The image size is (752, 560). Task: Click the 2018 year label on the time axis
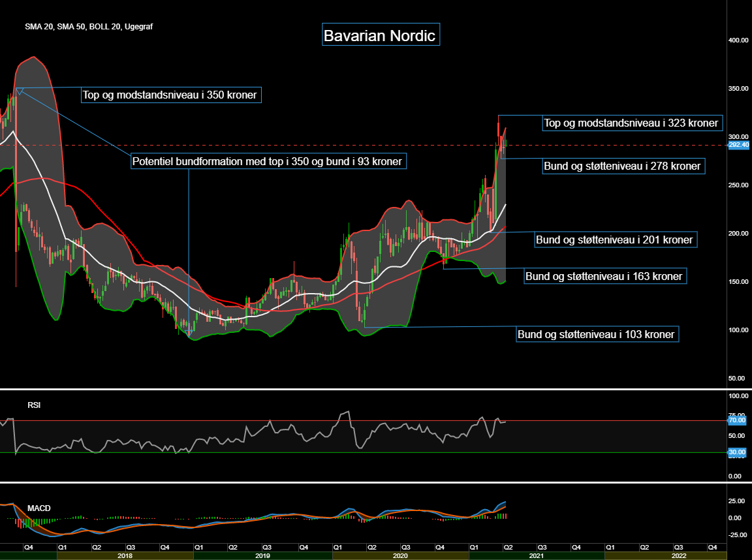(125, 556)
